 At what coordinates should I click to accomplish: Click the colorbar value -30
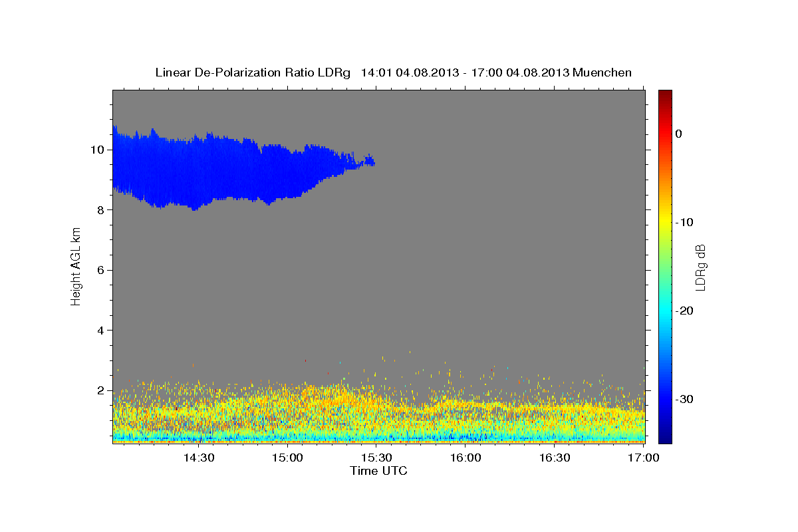coord(686,399)
